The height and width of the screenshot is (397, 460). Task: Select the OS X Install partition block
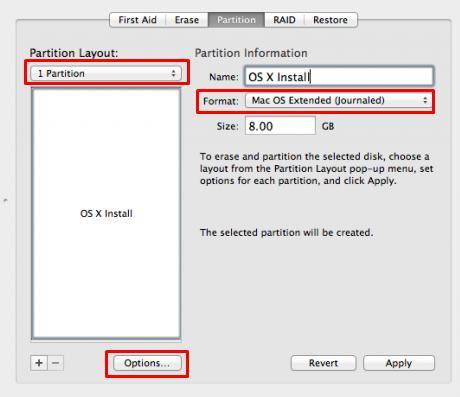(x=106, y=213)
